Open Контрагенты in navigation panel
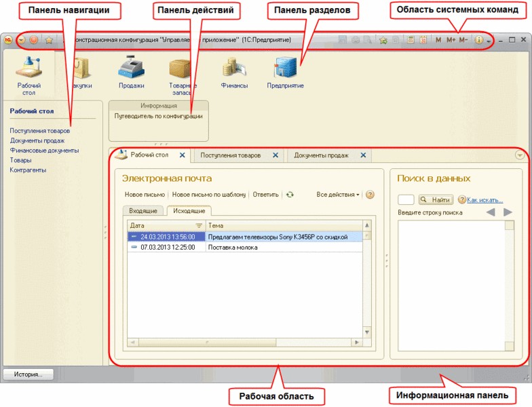 (x=28, y=170)
